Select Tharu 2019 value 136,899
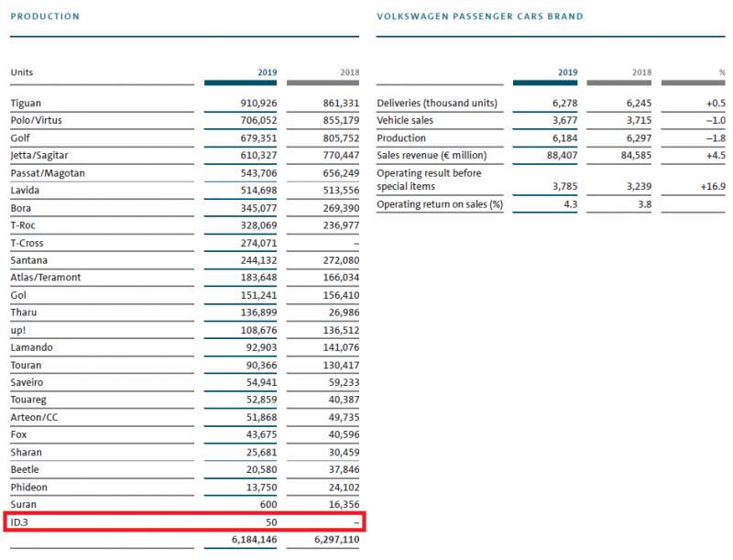This screenshot has height=560, width=733. click(258, 313)
